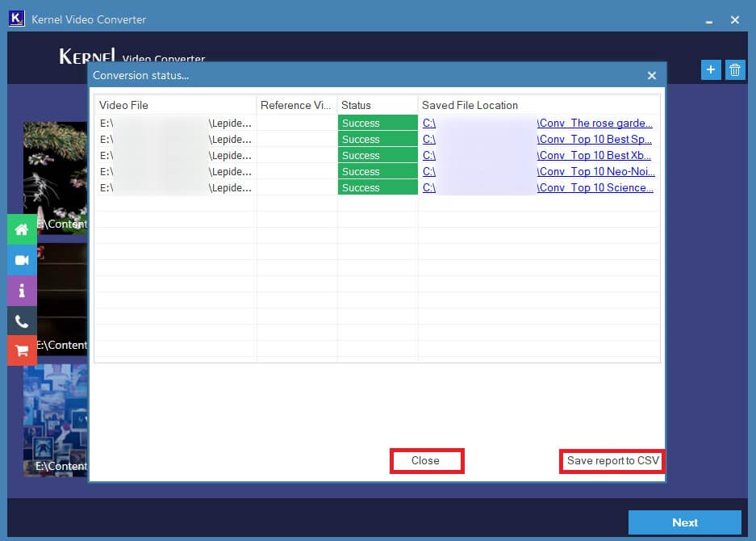Open the Home sidebar icon
This screenshot has height=541, width=756.
pos(22,229)
